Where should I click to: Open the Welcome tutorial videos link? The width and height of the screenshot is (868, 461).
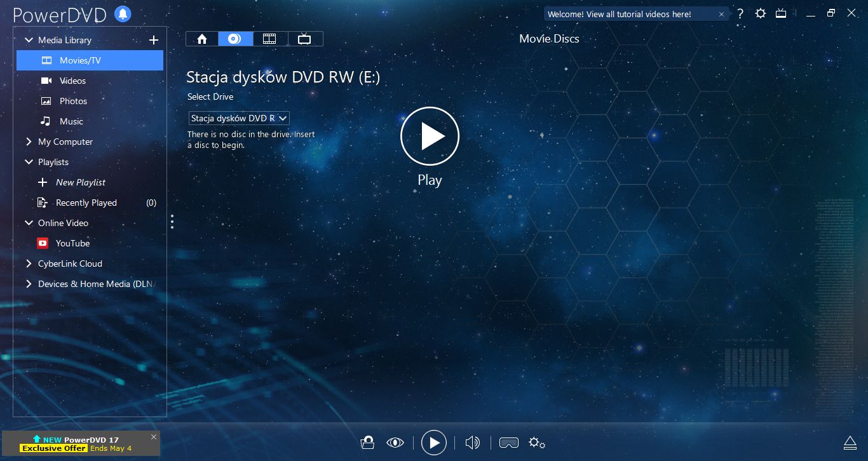619,14
